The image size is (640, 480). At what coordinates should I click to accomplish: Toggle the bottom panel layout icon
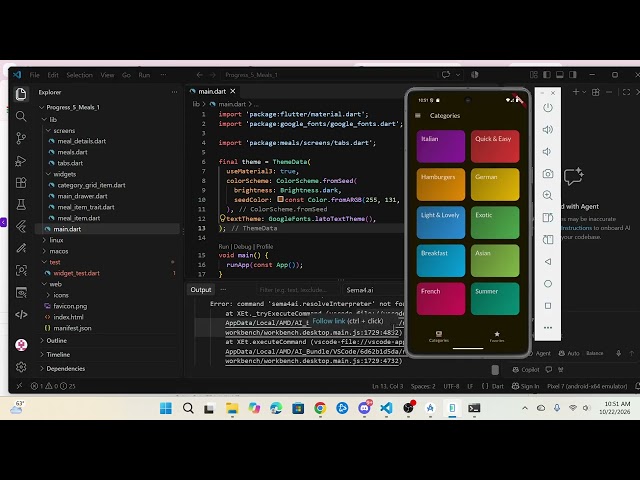click(x=560, y=75)
